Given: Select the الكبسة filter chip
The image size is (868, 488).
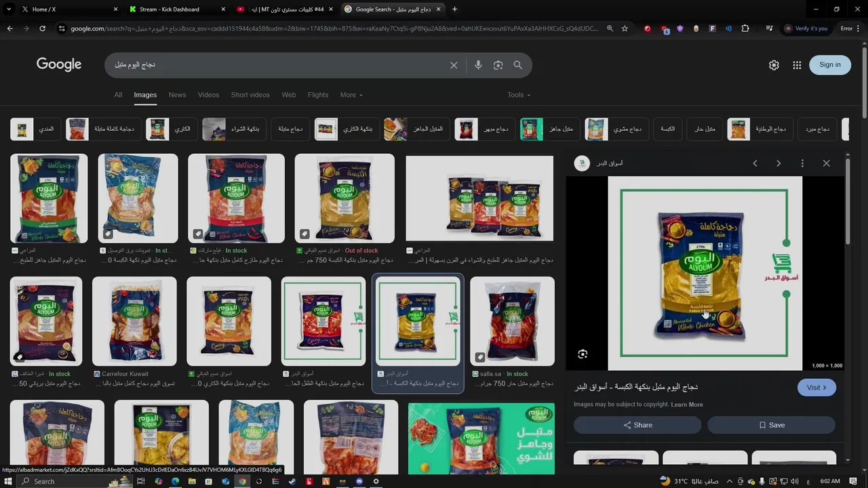Looking at the screenshot, I should pos(668,129).
